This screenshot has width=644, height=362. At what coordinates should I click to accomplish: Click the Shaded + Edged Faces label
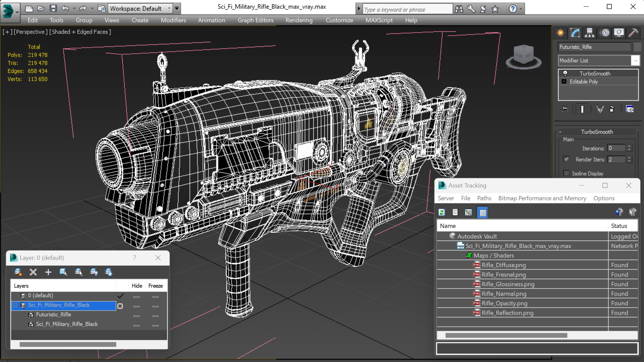tap(80, 32)
